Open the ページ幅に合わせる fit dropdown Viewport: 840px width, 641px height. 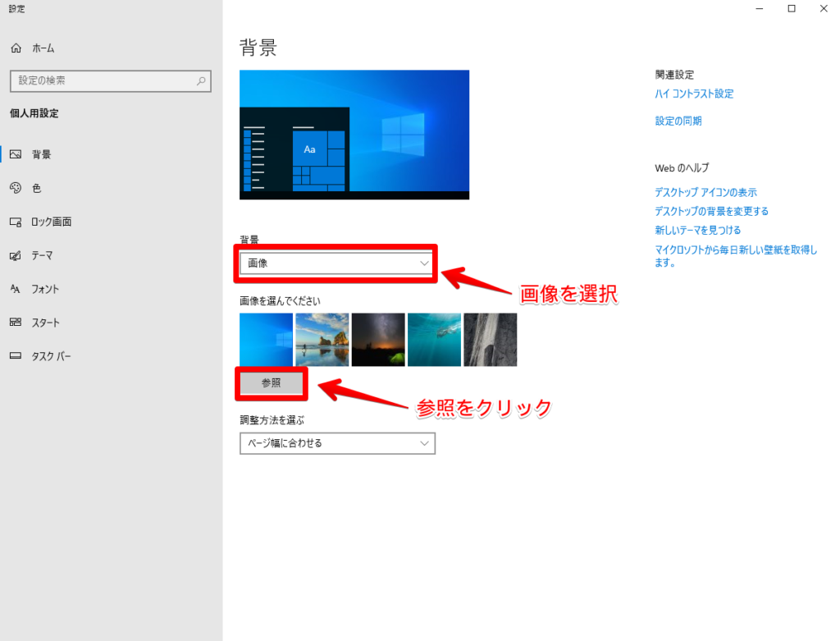(337, 443)
